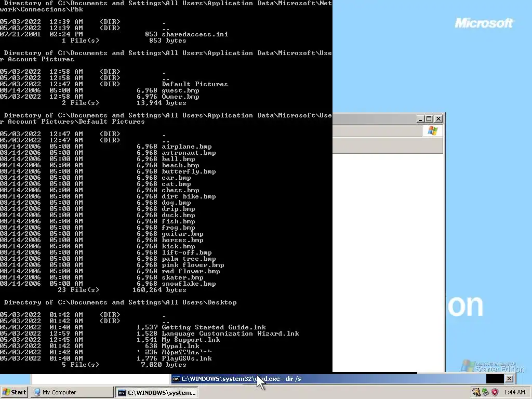532x399 pixels.
Task: Click the chess.bmp entry
Action: click(180, 190)
